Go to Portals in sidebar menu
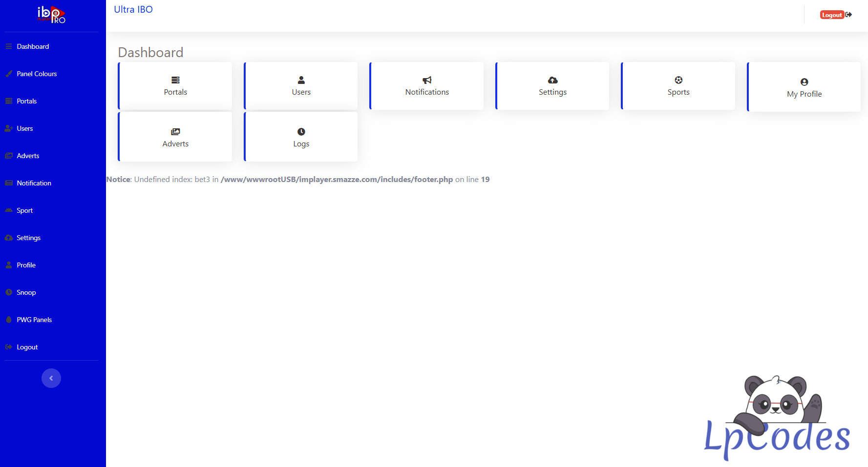 pyautogui.click(x=27, y=101)
